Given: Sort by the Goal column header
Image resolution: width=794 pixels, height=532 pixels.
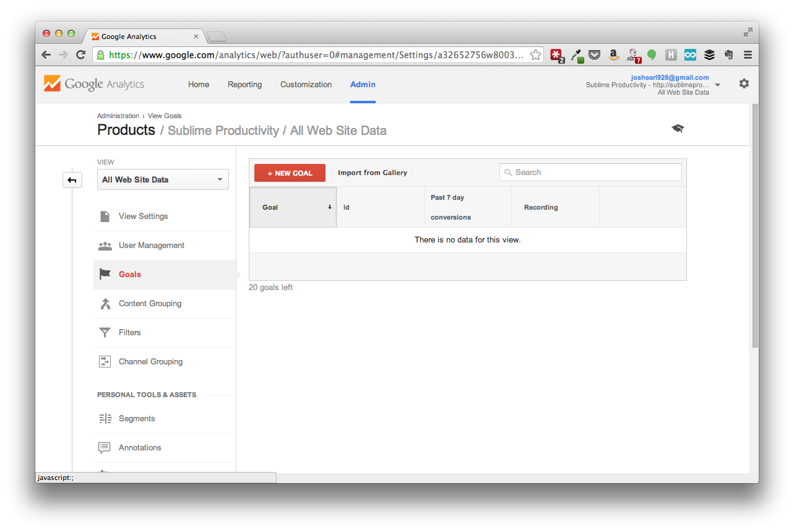Looking at the screenshot, I should point(293,207).
